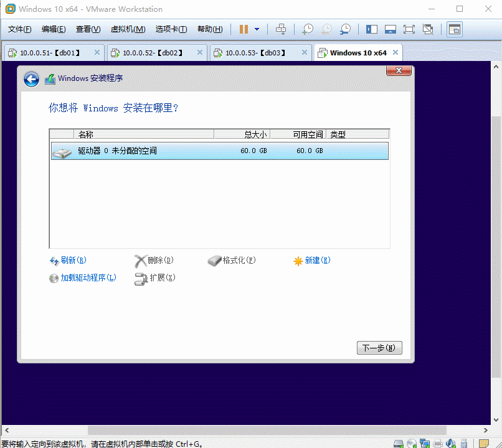Click the 刷新(R) link
This screenshot has width=502, height=448.
pyautogui.click(x=68, y=260)
